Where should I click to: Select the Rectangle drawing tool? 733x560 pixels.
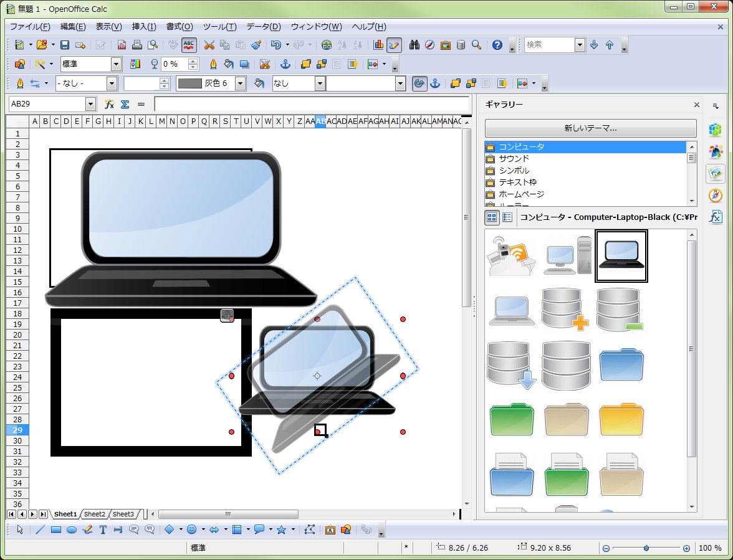pyautogui.click(x=56, y=529)
